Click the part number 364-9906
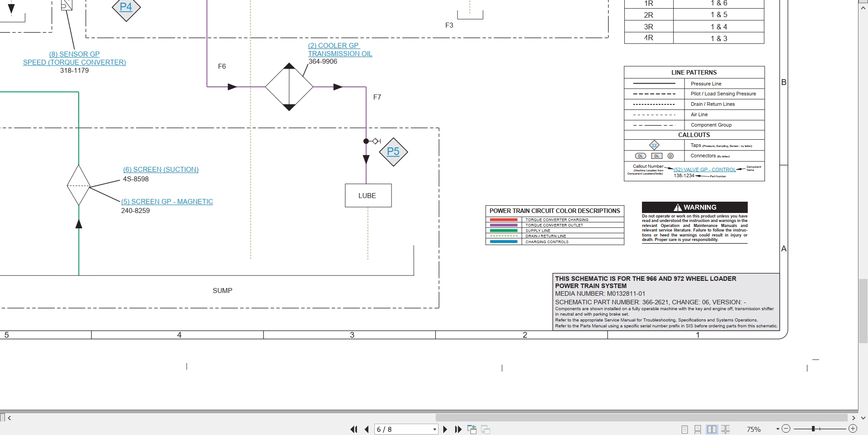The image size is (868, 435). (323, 61)
